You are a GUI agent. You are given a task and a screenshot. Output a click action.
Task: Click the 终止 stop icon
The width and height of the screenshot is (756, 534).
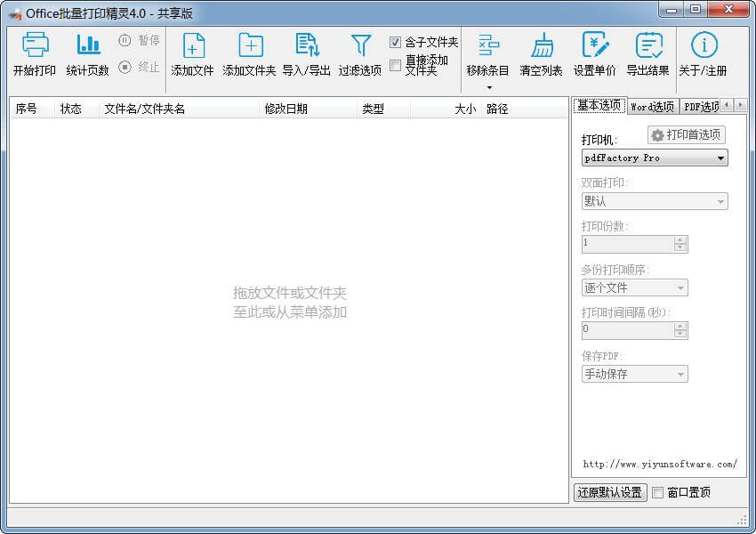pos(125,67)
